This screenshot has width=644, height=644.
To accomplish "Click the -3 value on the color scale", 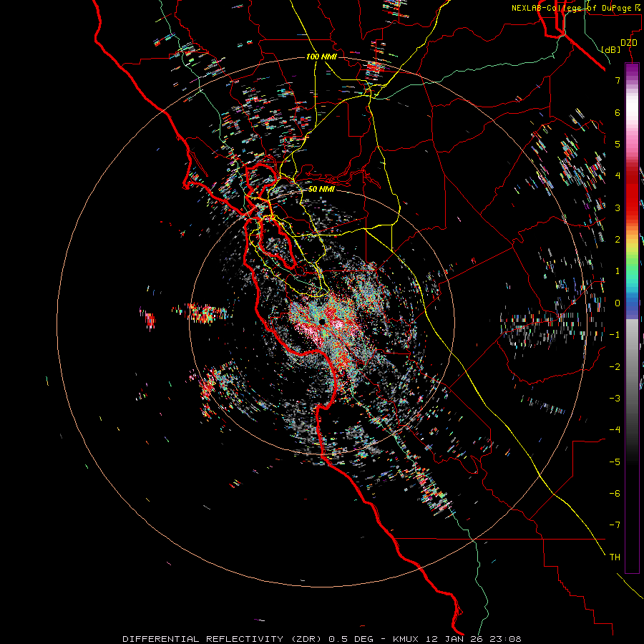I will (x=615, y=399).
